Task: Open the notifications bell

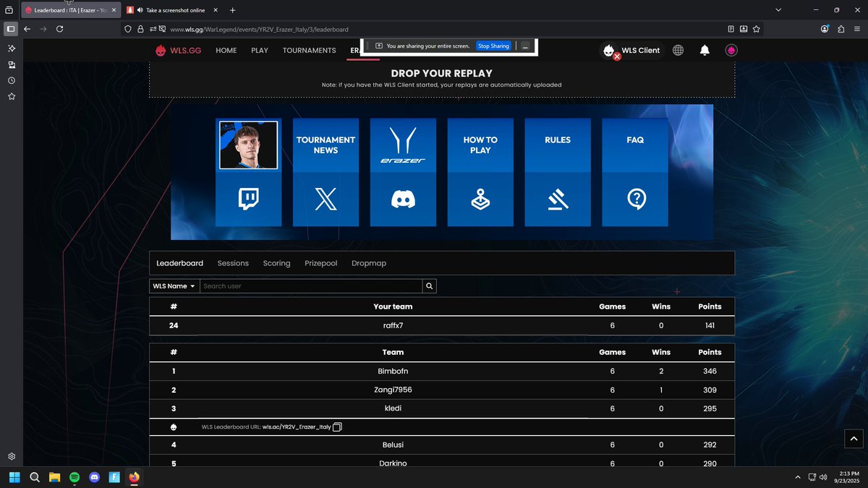Action: 705,51
